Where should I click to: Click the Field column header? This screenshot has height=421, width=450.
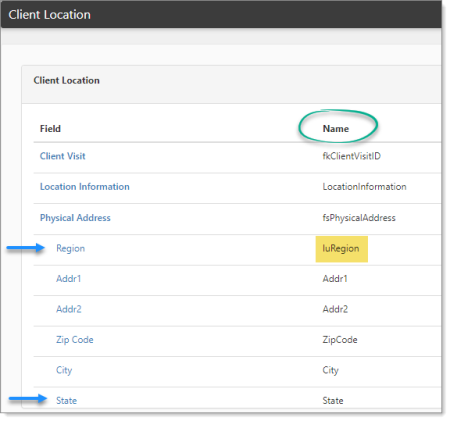click(x=50, y=129)
